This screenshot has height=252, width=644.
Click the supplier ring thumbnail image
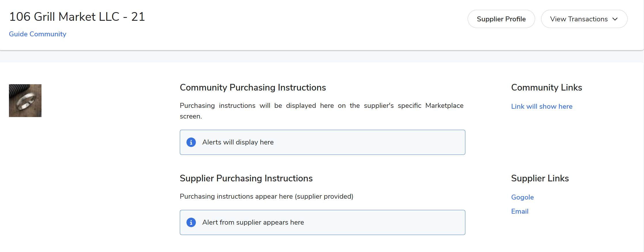pos(25,101)
